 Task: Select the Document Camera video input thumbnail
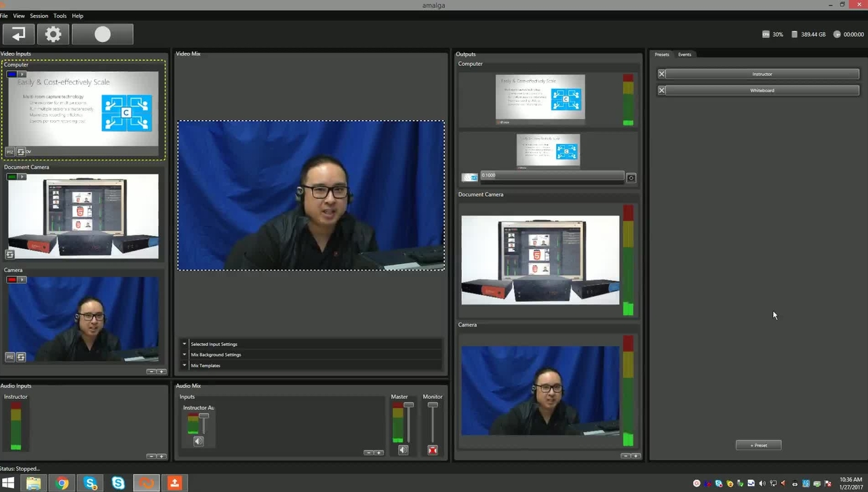[x=83, y=216]
